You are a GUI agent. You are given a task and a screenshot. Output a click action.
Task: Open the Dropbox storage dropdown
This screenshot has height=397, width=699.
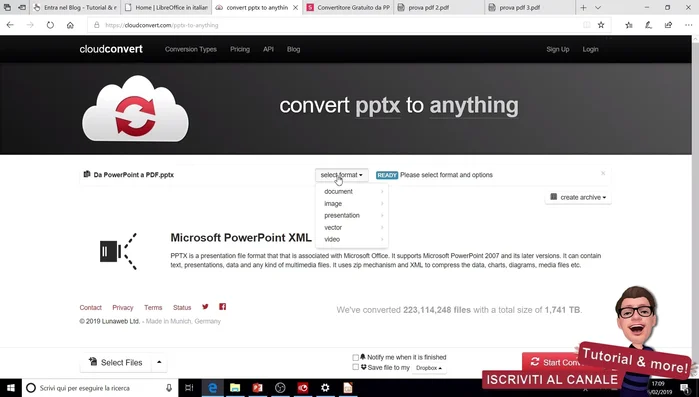tap(428, 368)
